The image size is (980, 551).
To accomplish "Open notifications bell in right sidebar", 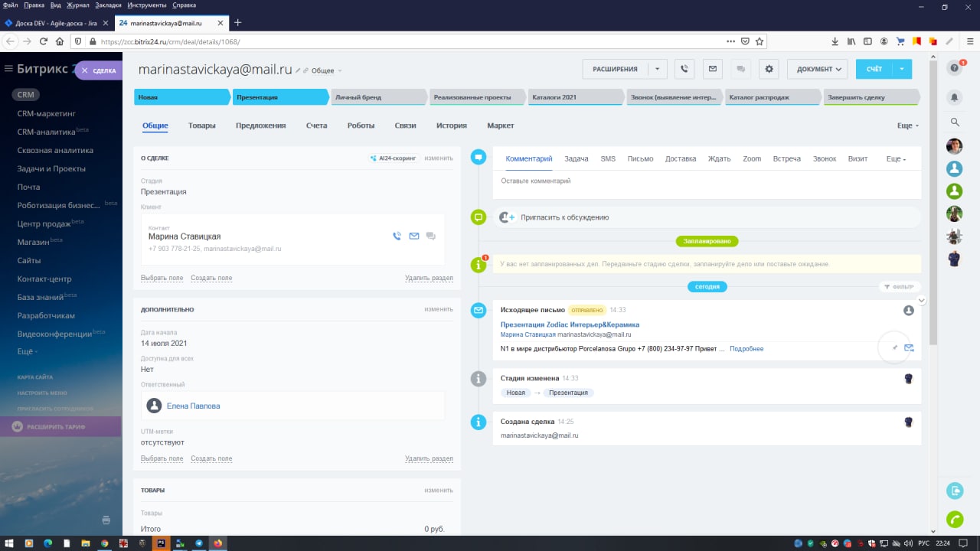I will pyautogui.click(x=954, y=97).
